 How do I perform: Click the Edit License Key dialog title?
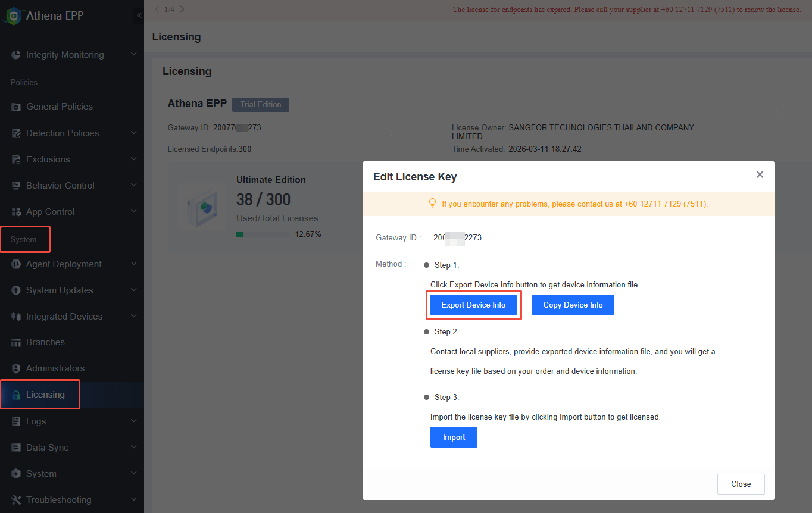415,177
